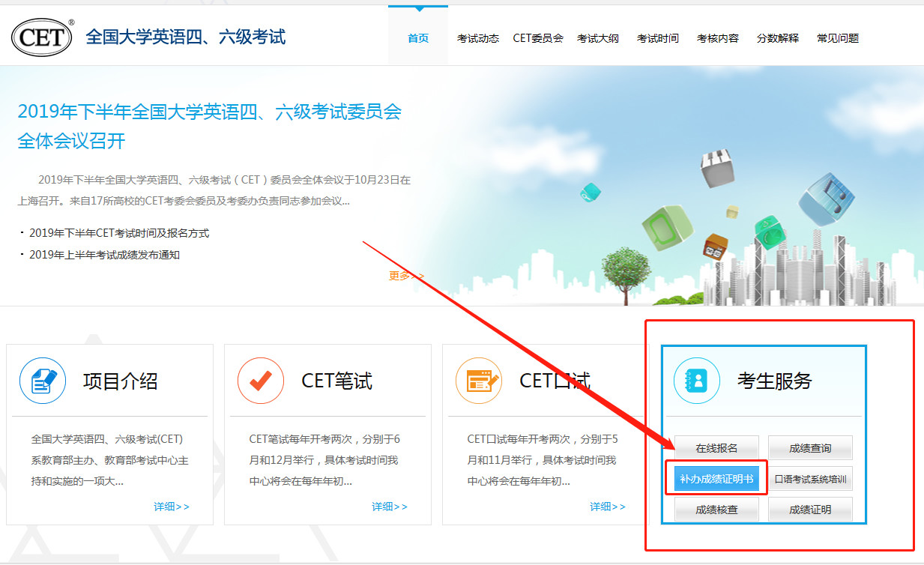Click the 更多>> link in banner
924x565 pixels.
pyautogui.click(x=406, y=276)
